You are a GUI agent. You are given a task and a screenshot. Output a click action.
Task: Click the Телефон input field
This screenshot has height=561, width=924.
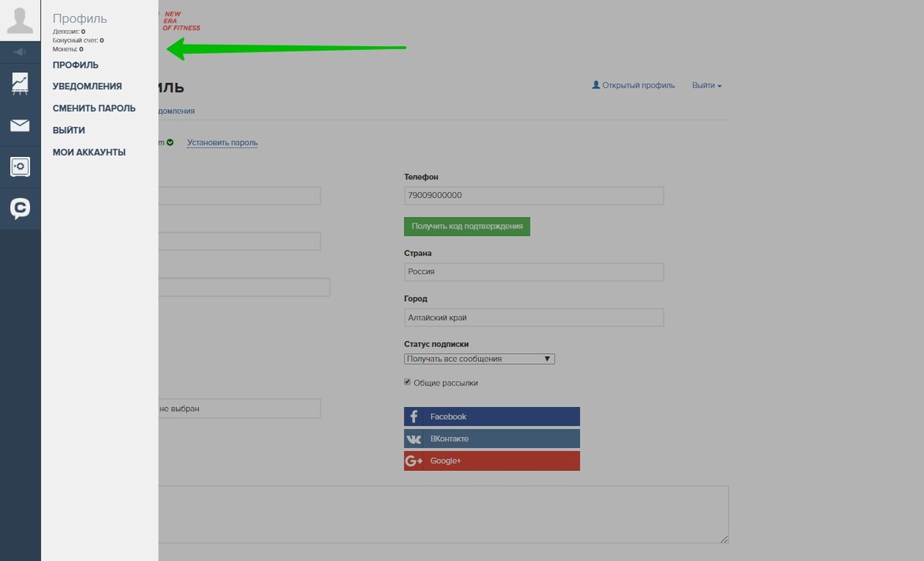pos(534,195)
